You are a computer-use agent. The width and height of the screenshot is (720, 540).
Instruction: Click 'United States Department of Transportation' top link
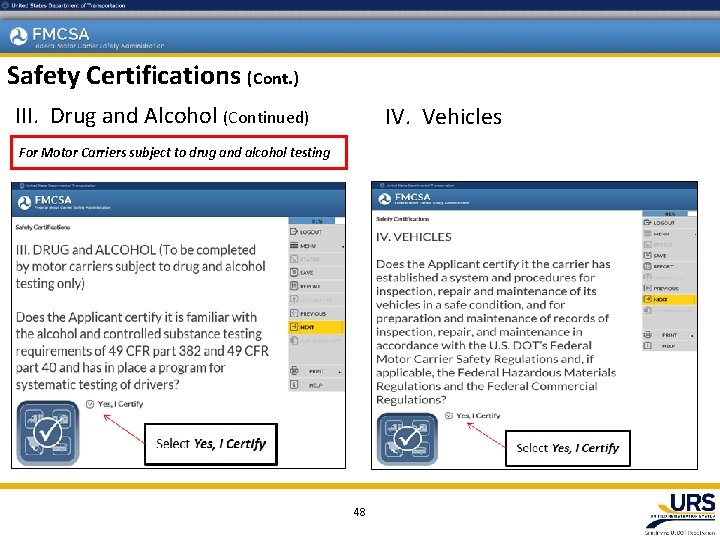(x=68, y=6)
